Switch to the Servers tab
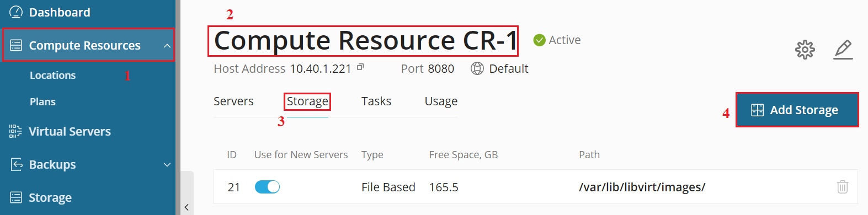 tap(233, 101)
